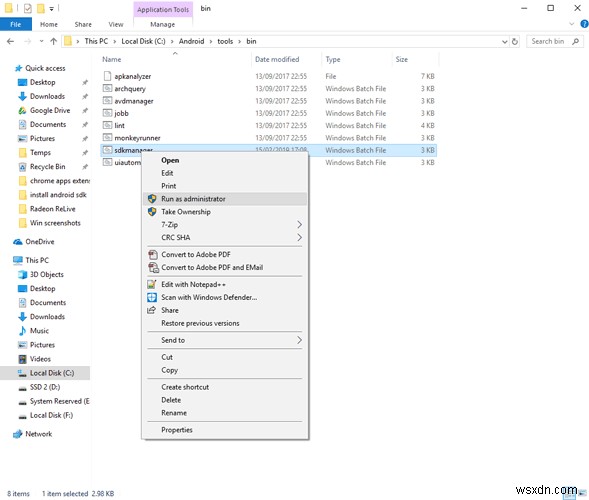
Task: Open Explorer help question mark icon
Action: click(584, 24)
